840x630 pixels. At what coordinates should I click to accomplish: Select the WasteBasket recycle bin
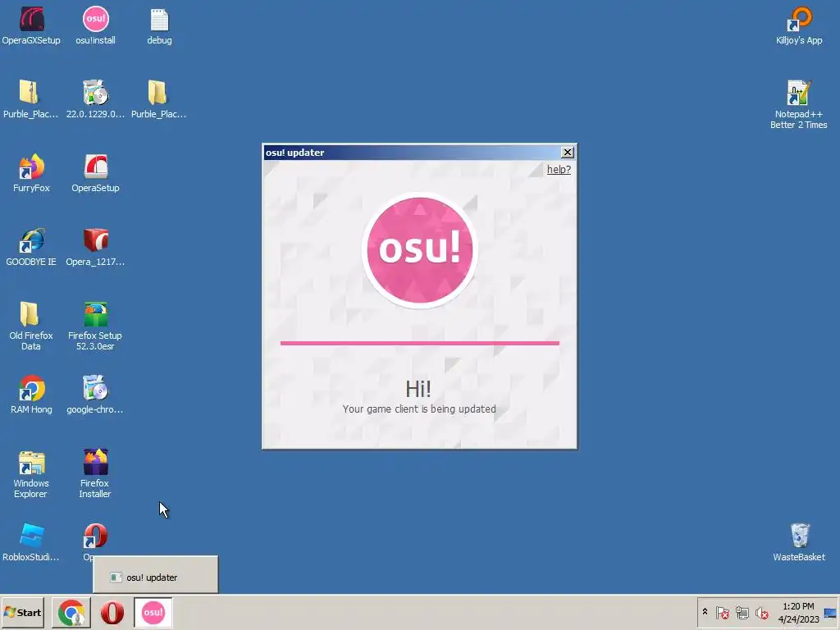point(799,543)
